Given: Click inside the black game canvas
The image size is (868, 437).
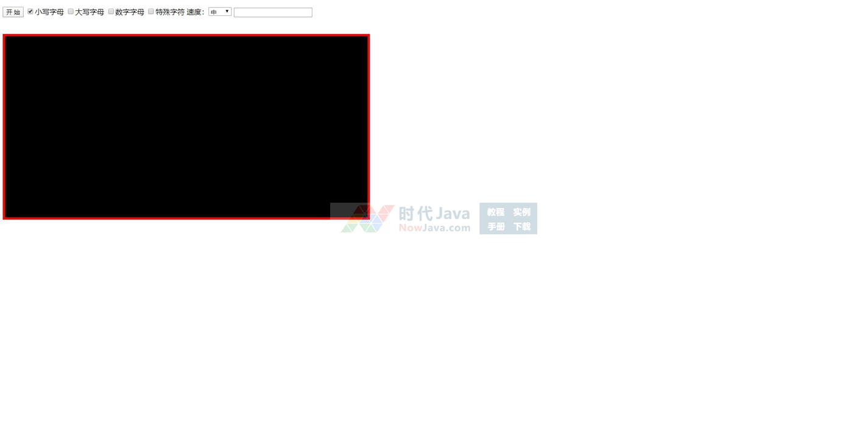Looking at the screenshot, I should pos(186,122).
